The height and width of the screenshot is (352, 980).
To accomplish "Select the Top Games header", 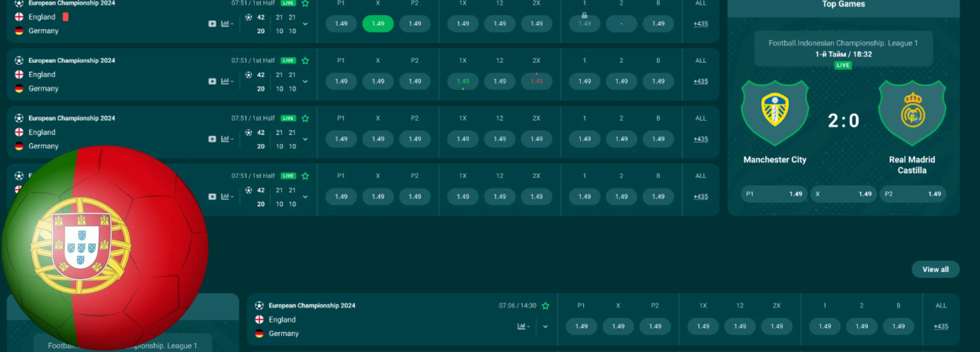I will pos(843,5).
